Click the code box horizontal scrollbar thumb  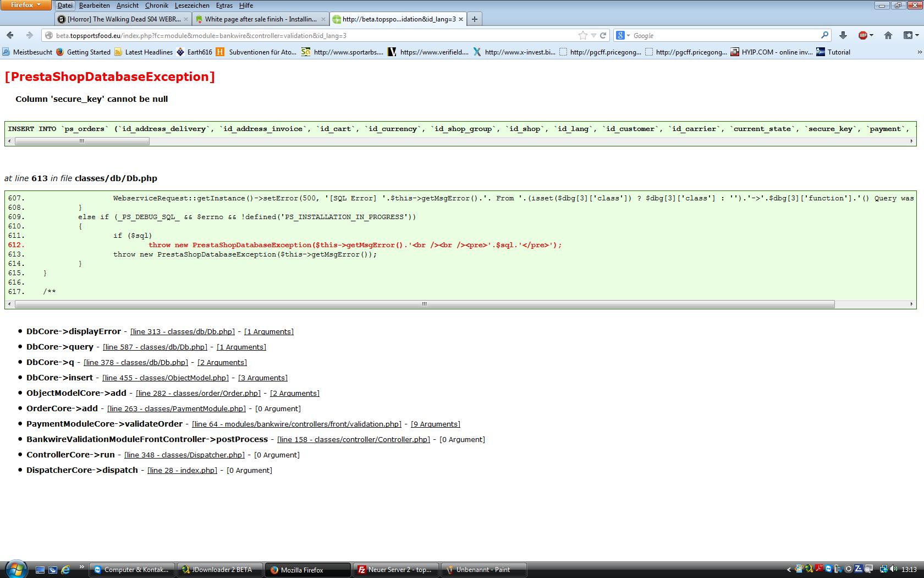(425, 304)
